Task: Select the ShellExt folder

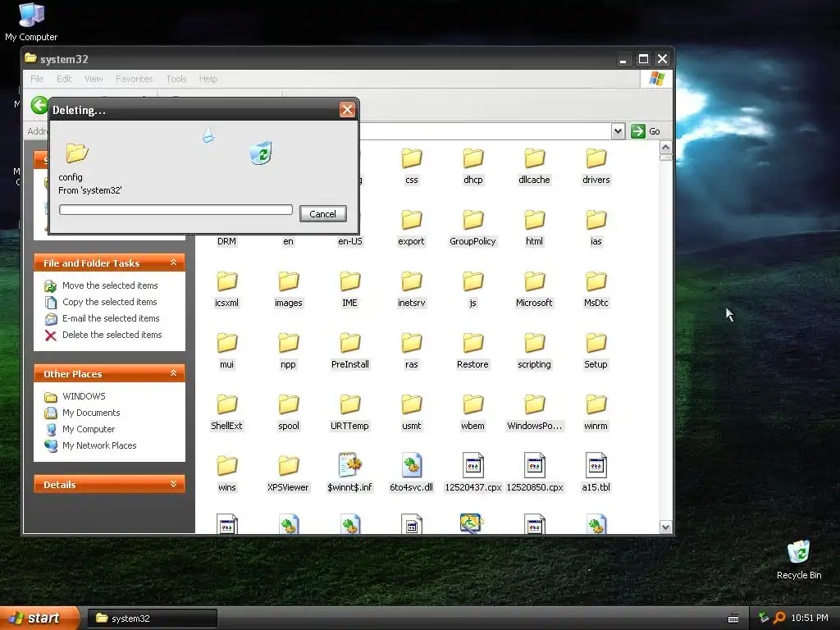Action: point(226,413)
